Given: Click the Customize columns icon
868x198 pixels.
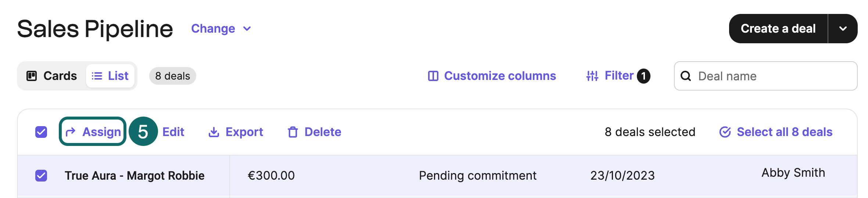Looking at the screenshot, I should coord(433,76).
